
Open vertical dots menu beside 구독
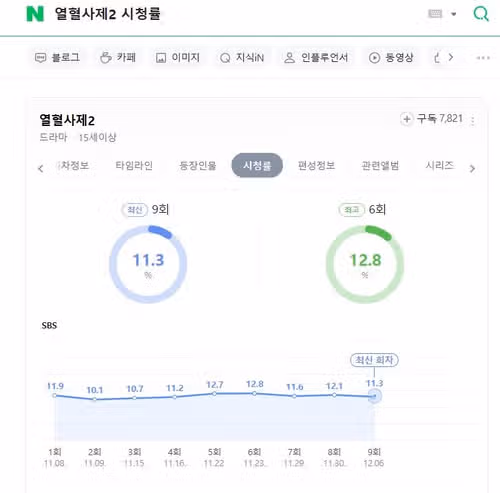(472, 120)
